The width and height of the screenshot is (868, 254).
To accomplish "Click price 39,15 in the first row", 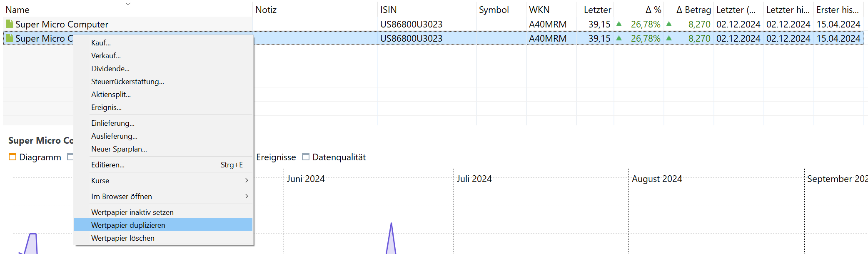I will [x=599, y=25].
